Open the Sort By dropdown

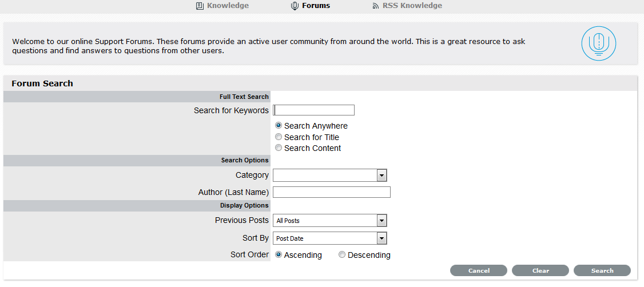coord(330,238)
